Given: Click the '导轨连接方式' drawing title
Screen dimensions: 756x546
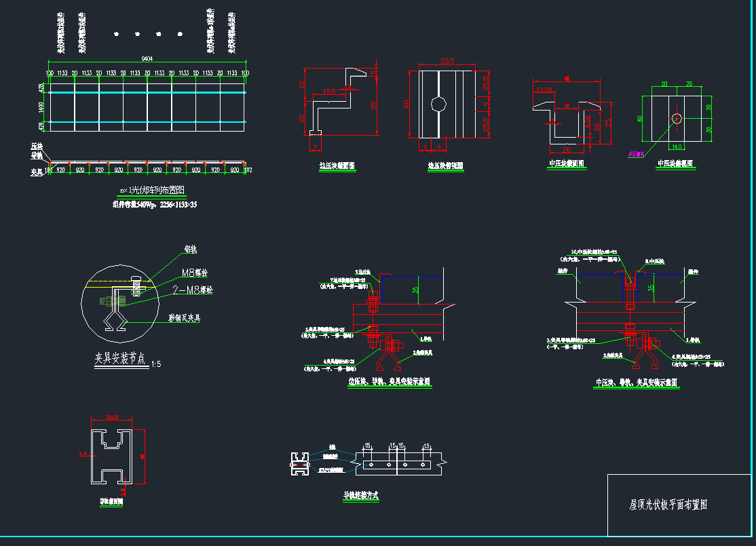Looking at the screenshot, I should point(360,496).
